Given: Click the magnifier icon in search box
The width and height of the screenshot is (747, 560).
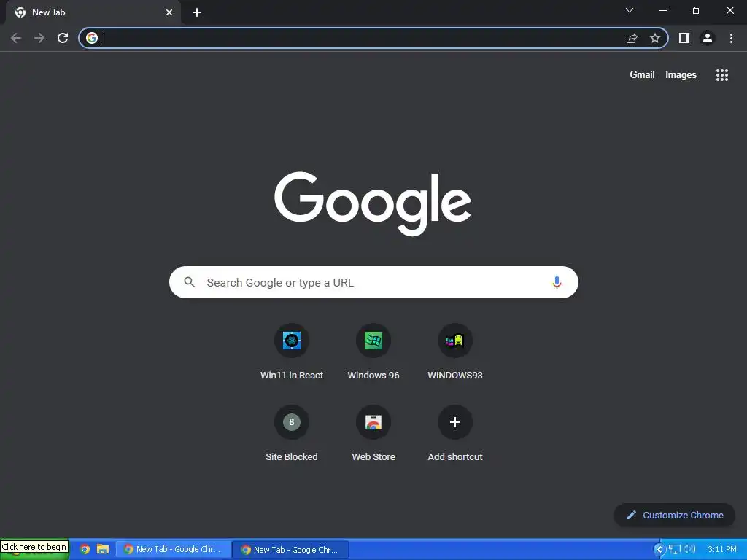Looking at the screenshot, I should (190, 282).
